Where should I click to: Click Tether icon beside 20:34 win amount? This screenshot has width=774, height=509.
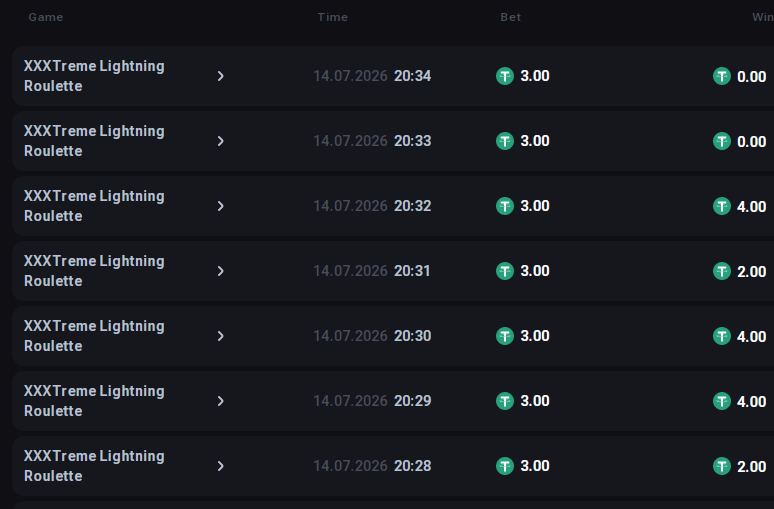click(721, 76)
